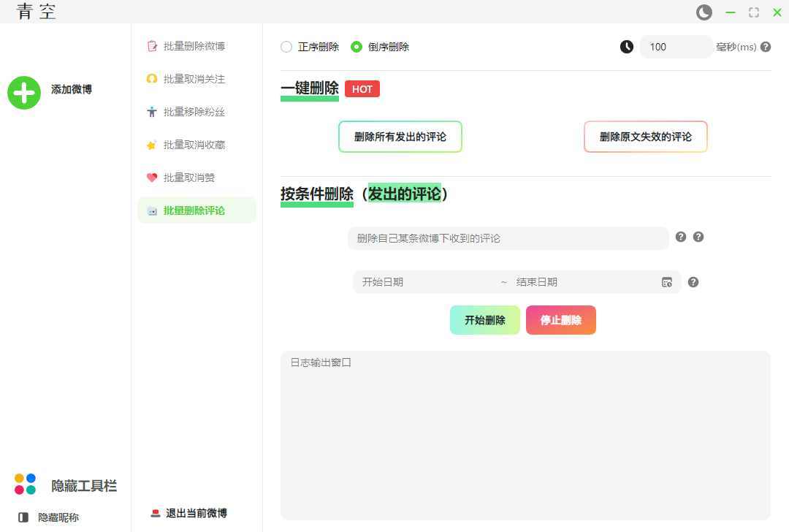Toggle dark mode moon icon

click(x=704, y=12)
